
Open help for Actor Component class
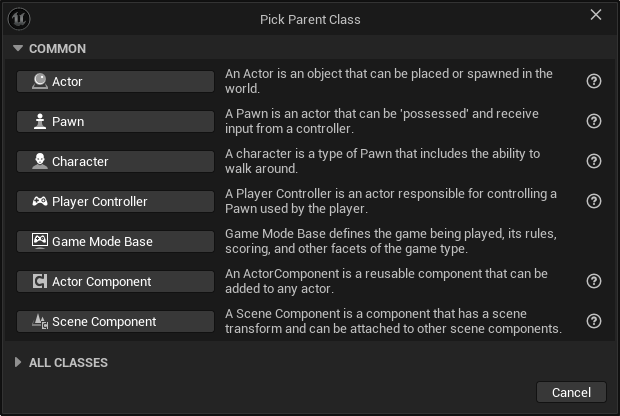[594, 281]
